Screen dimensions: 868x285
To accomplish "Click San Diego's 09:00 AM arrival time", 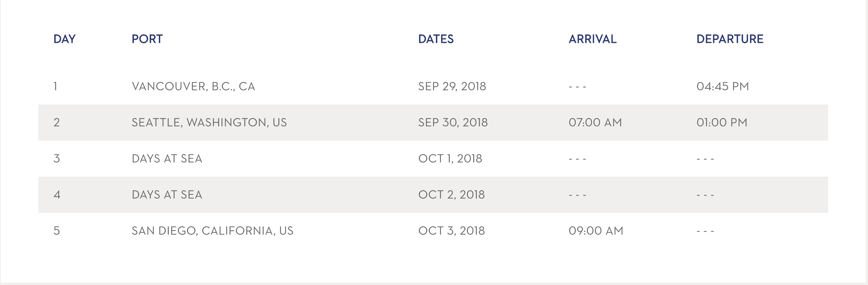I will [596, 231].
